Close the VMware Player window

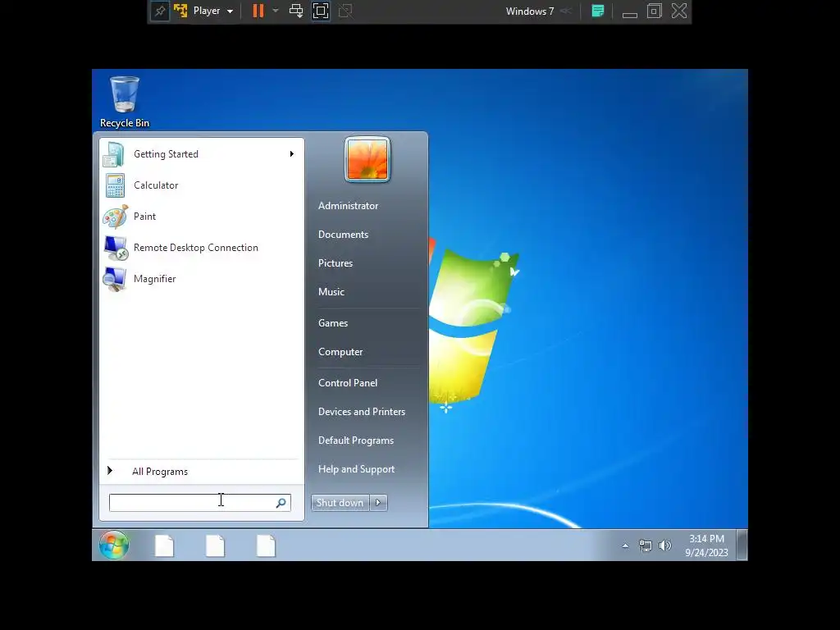[x=679, y=11]
